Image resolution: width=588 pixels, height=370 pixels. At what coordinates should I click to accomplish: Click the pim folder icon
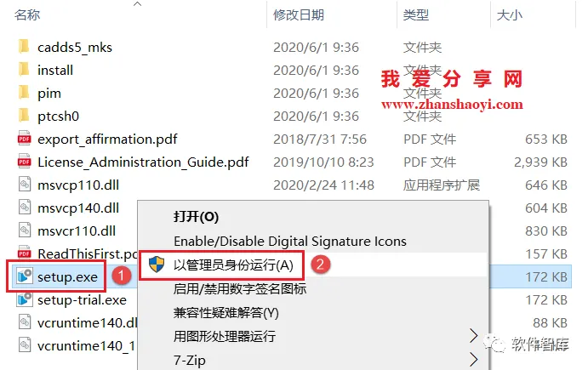pos(24,93)
